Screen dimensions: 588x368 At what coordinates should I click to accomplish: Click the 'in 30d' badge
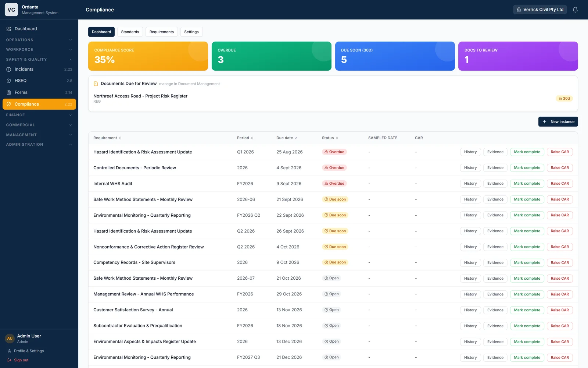(564, 99)
